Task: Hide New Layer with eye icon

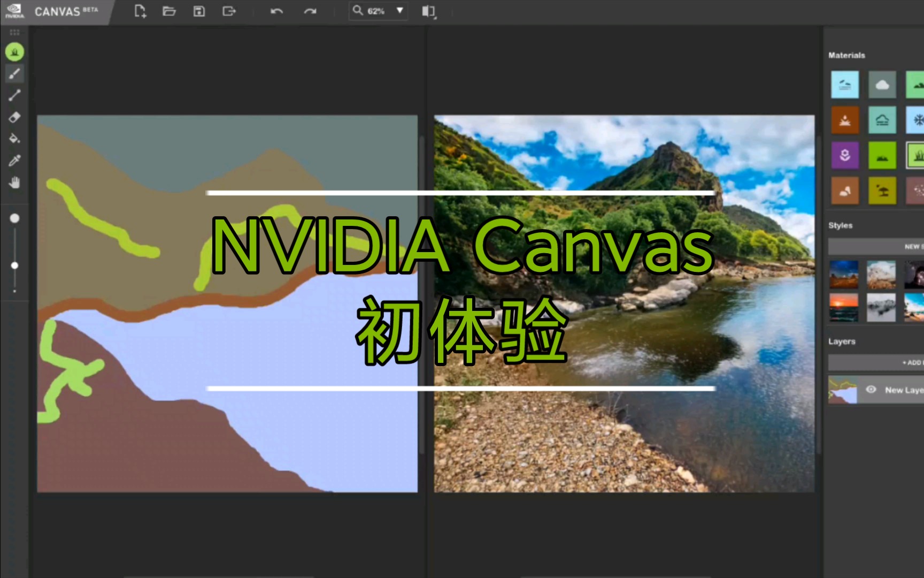Action: 871,390
